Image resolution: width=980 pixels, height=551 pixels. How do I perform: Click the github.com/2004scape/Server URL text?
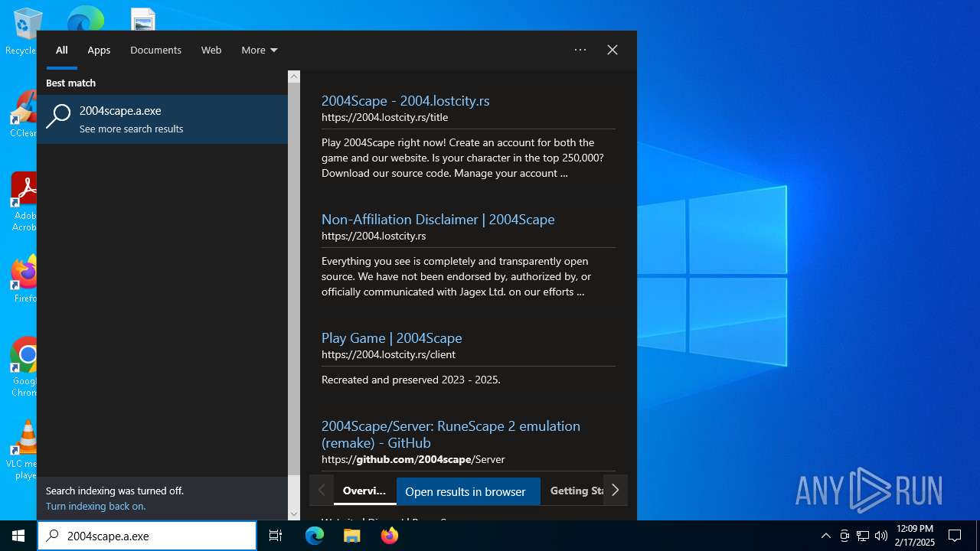(413, 459)
